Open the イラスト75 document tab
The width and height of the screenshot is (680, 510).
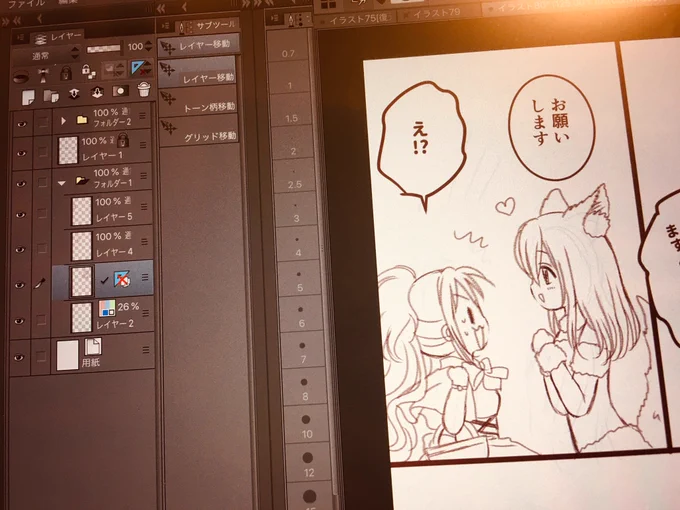pyautogui.click(x=357, y=19)
